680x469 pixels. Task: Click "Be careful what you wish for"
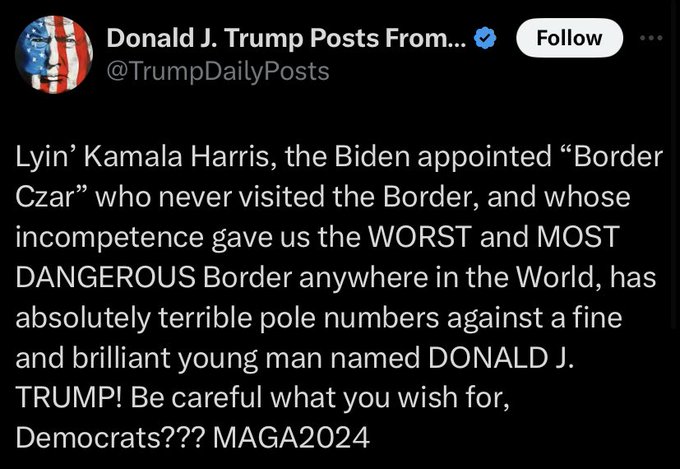[x=319, y=398]
